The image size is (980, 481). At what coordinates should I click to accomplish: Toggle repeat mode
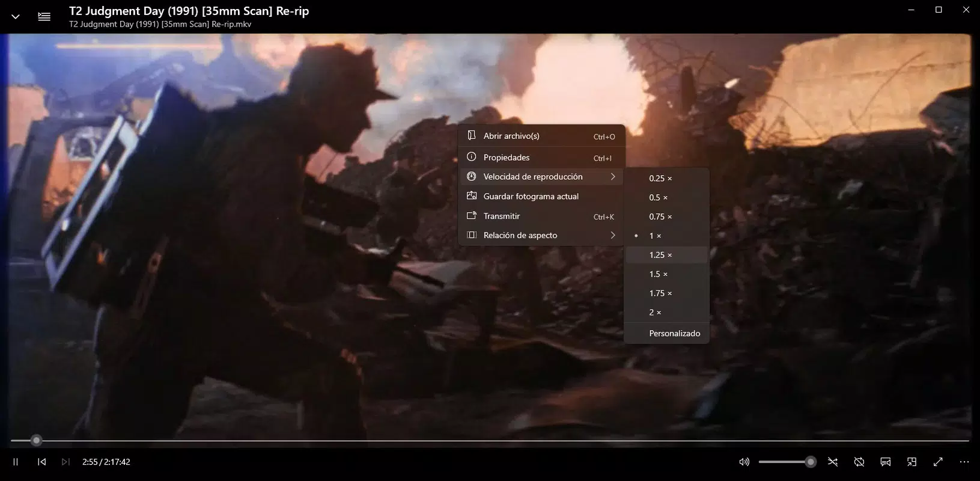(x=859, y=462)
